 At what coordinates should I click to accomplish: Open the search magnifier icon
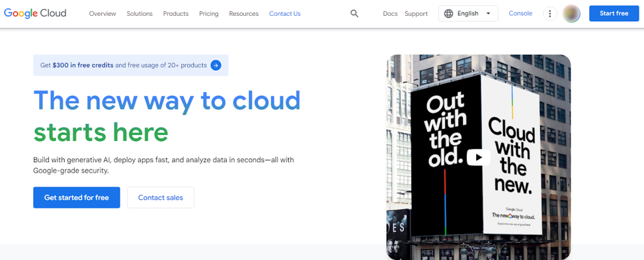tap(354, 13)
